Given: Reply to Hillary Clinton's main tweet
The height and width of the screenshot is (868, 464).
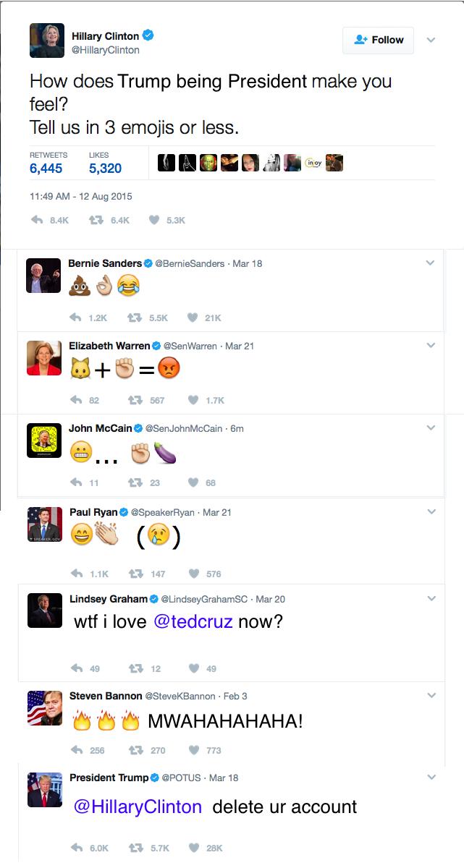Looking at the screenshot, I should (38, 220).
